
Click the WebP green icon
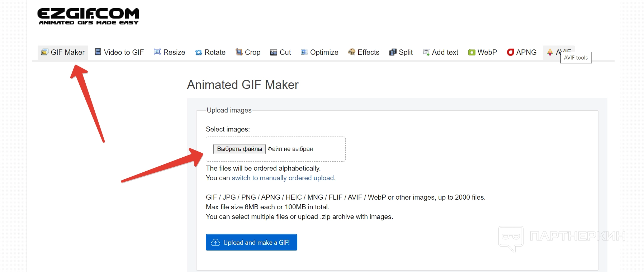pyautogui.click(x=472, y=52)
